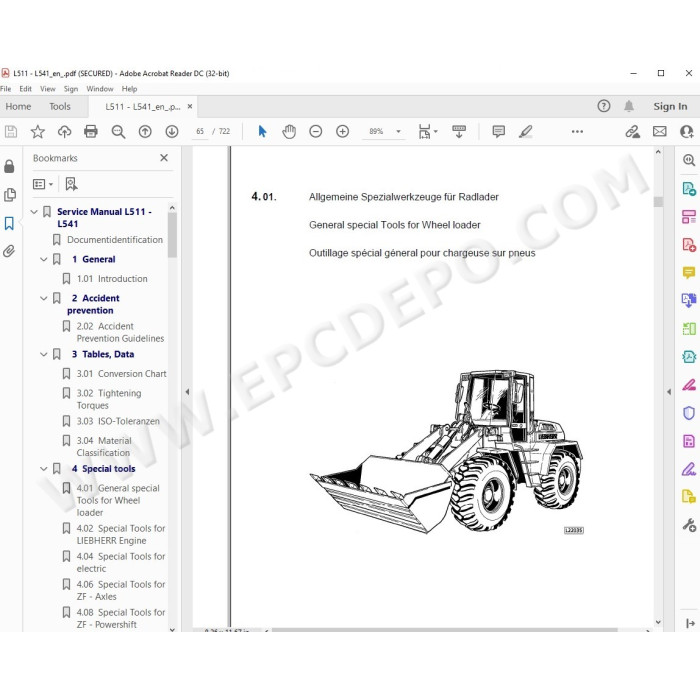Open the 3.02 Tightening Torques bookmark
This screenshot has width=700, height=700.
coord(108,399)
